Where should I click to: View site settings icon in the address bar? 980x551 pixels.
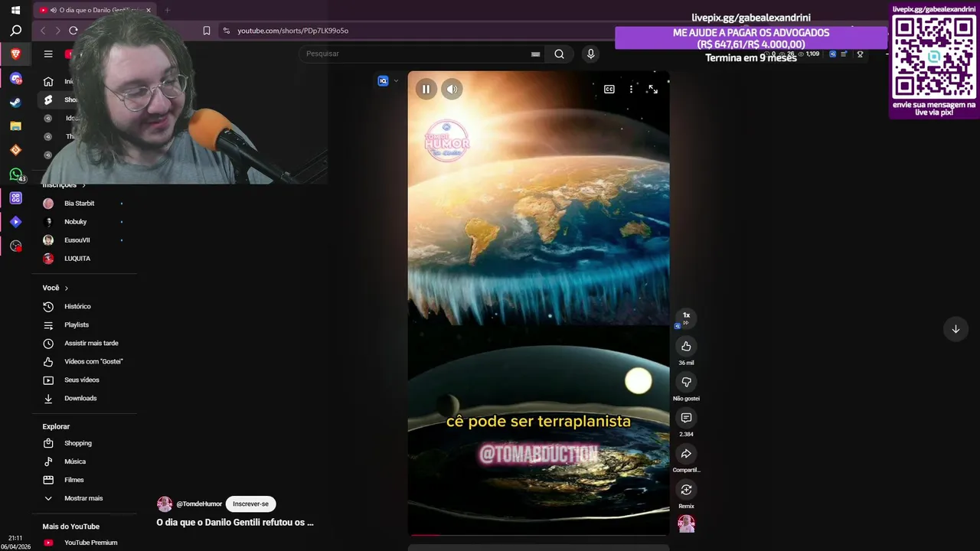coord(226,31)
